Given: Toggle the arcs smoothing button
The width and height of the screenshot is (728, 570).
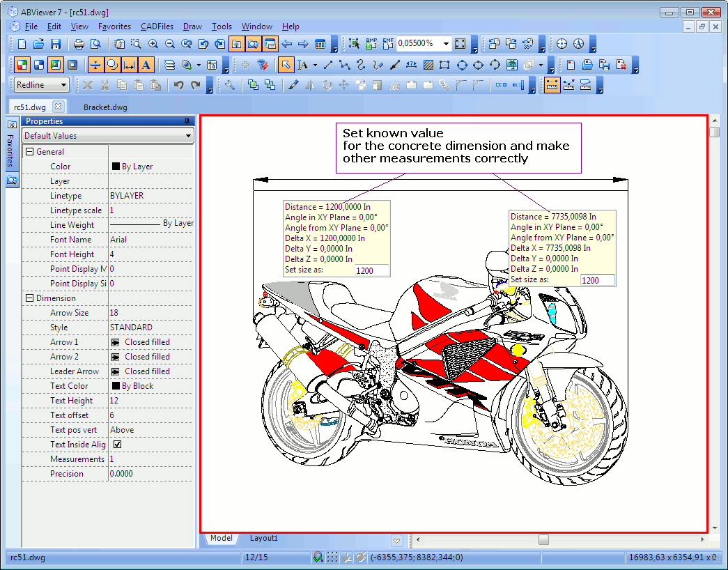Looking at the screenshot, I should 112,65.
